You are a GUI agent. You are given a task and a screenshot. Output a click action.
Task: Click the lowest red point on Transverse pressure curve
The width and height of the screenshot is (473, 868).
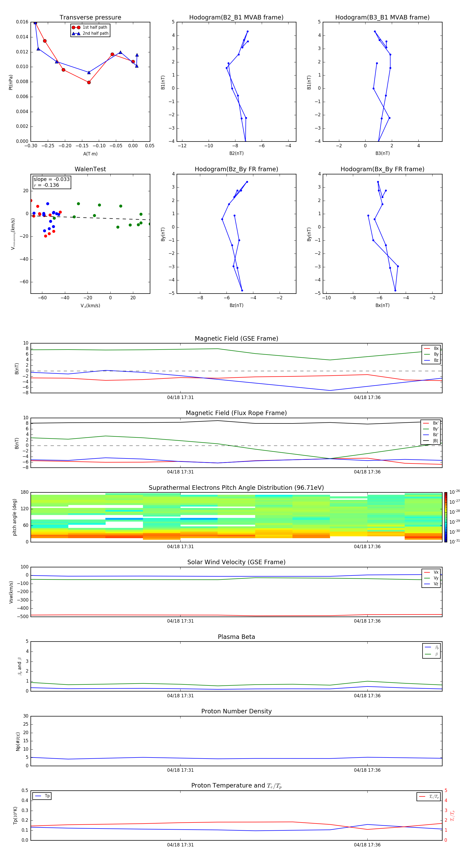pyautogui.click(x=89, y=83)
